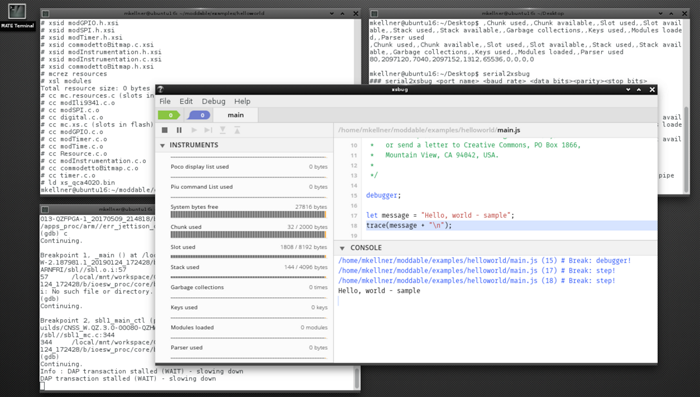Viewport: 700px width, 397px height.
Task: Click the Stop (kill) debug button
Action: point(165,130)
